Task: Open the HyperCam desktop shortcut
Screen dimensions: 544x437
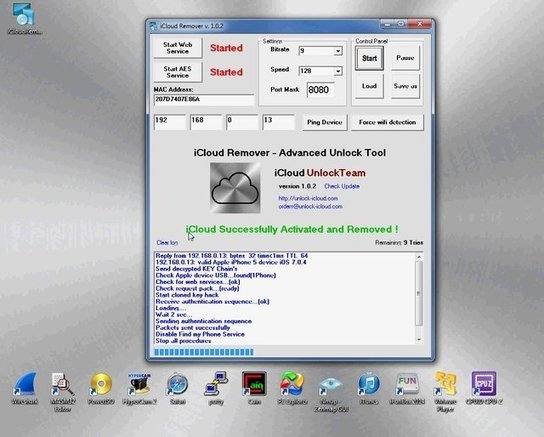Action: (x=139, y=388)
